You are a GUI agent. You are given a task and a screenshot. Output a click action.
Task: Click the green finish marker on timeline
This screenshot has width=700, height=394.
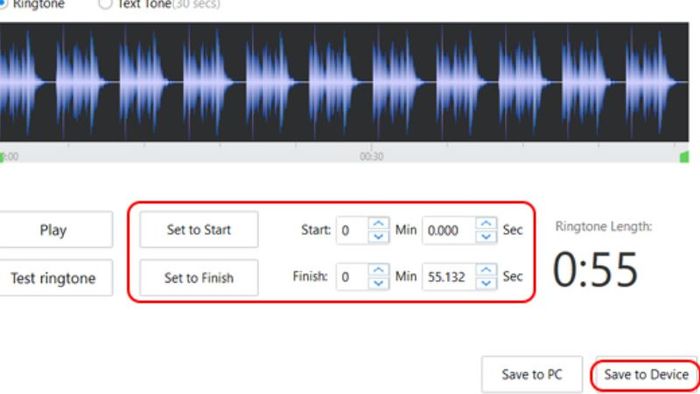tap(684, 157)
